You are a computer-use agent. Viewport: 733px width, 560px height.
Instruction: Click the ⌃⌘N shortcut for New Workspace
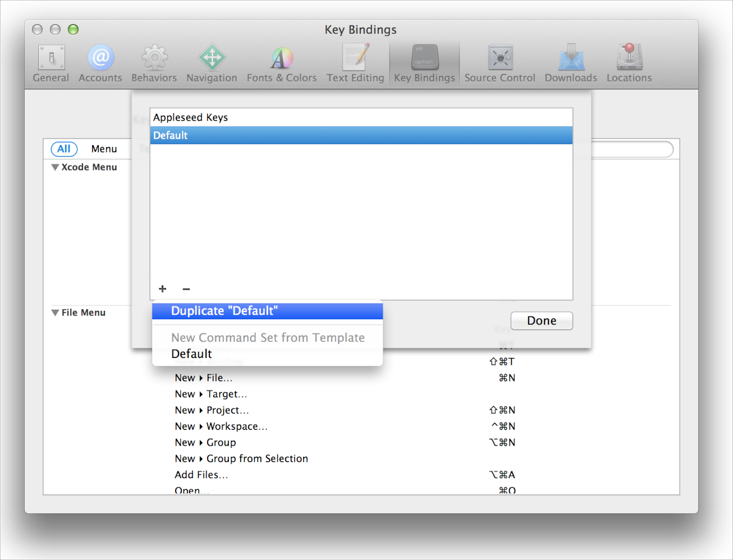click(x=503, y=426)
